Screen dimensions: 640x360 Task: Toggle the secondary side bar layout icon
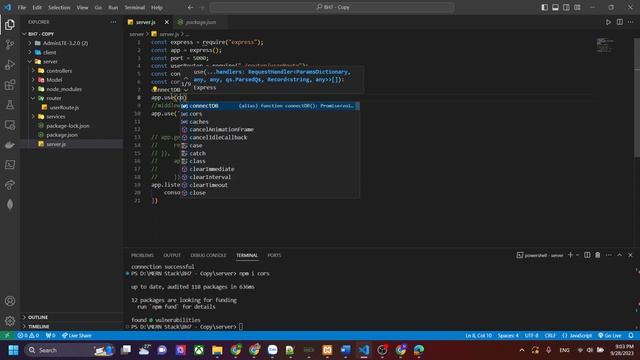tap(567, 7)
